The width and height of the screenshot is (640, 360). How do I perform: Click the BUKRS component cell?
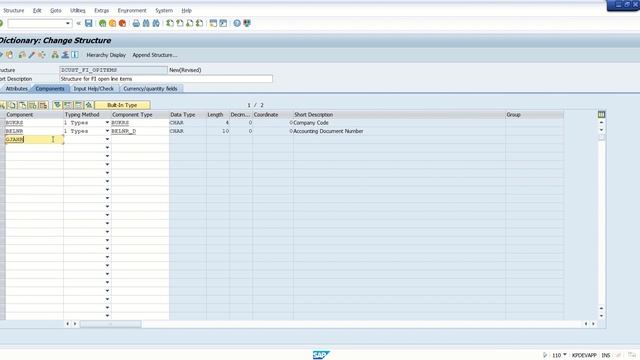click(34, 122)
